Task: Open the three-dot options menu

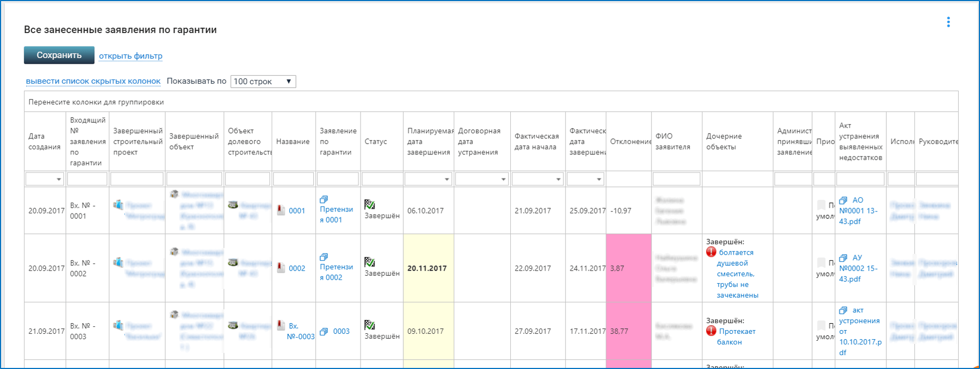Action: [948, 22]
